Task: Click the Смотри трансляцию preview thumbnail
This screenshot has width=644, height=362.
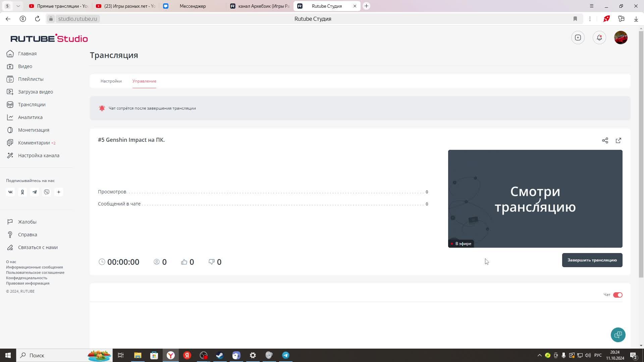Action: 535,198
